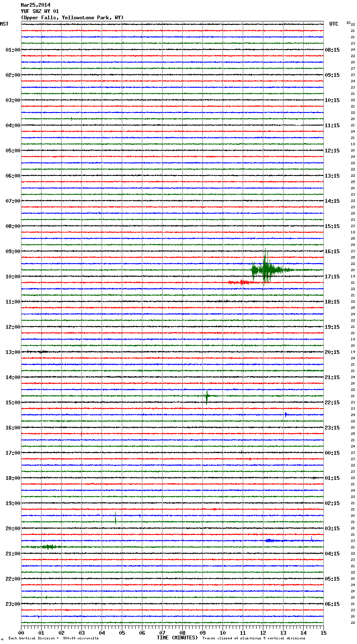Click the 22:15 UTC time label

(332, 403)
